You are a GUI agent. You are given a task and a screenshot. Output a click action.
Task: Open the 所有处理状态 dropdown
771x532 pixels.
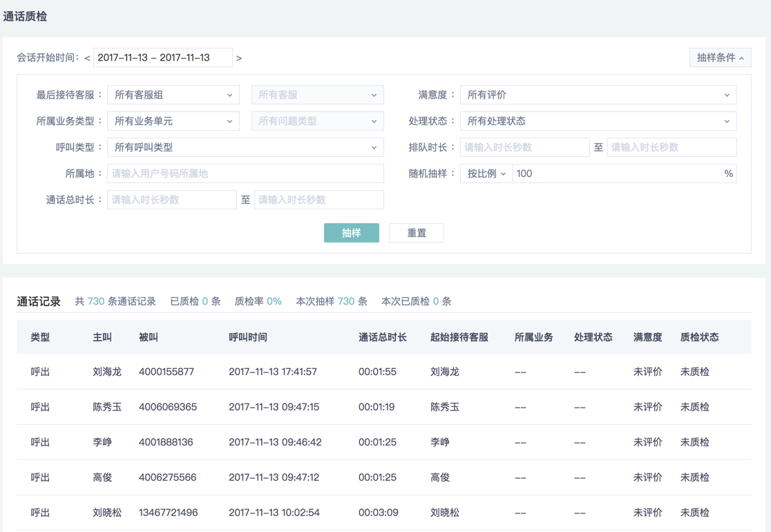598,121
